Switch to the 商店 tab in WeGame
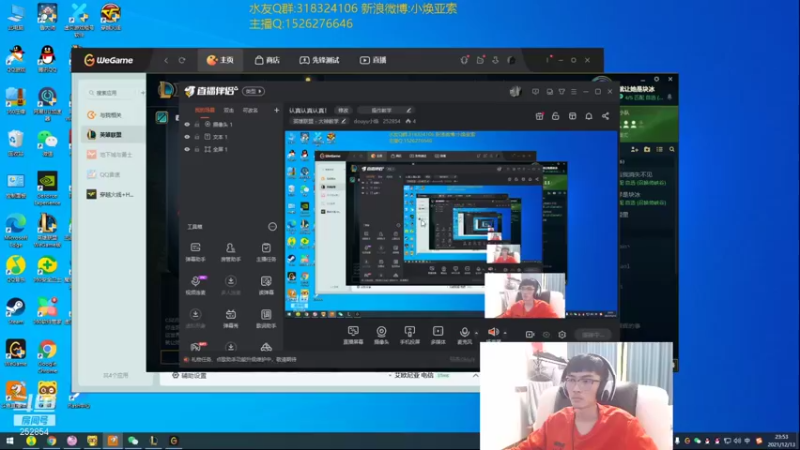The width and height of the screenshot is (800, 450). [267, 60]
